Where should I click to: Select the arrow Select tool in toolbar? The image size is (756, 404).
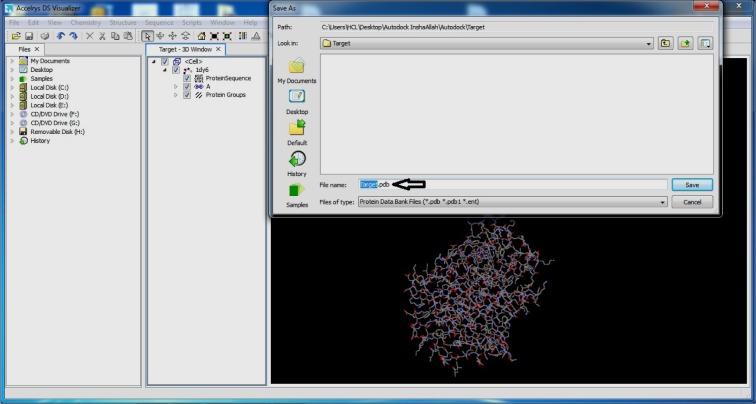click(148, 35)
